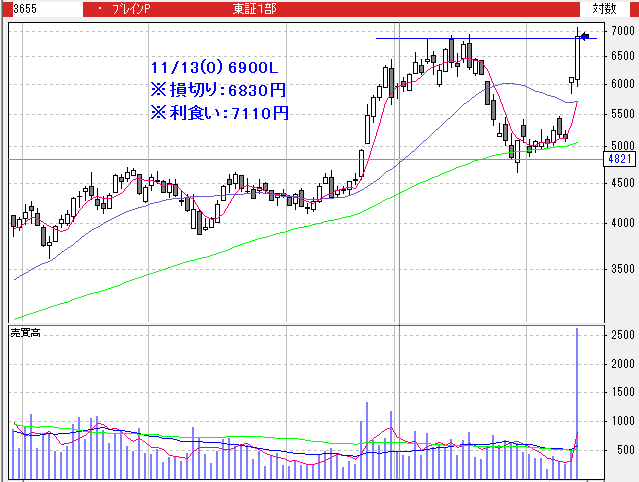Click the blue arrow marker at 6900
The width and height of the screenshot is (639, 482).
(588, 38)
